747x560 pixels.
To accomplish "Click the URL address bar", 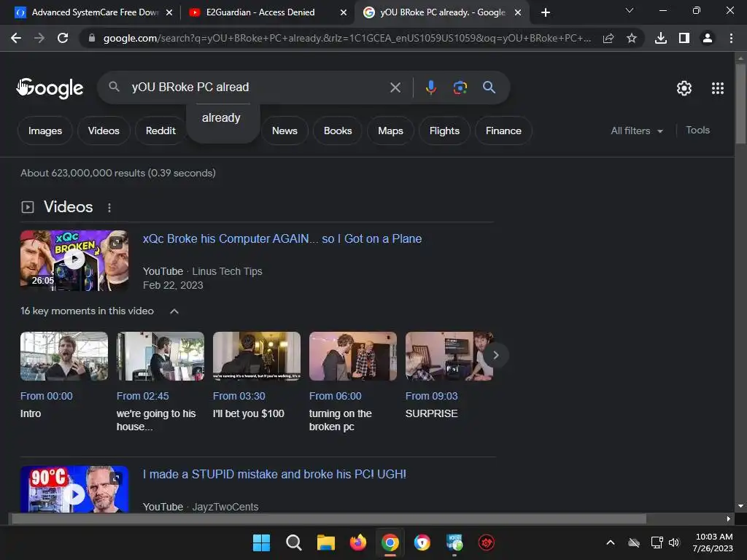I will pos(347,38).
